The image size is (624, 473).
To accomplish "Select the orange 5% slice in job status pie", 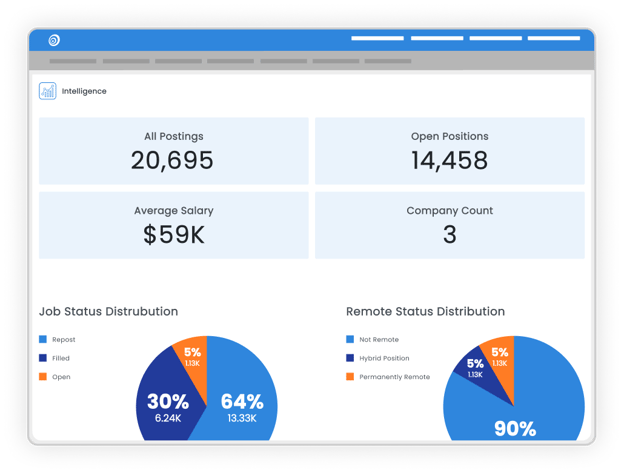I will coord(195,358).
